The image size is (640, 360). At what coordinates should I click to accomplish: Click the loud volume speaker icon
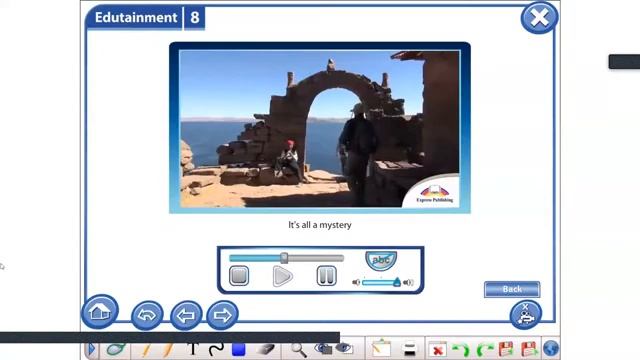tap(408, 282)
